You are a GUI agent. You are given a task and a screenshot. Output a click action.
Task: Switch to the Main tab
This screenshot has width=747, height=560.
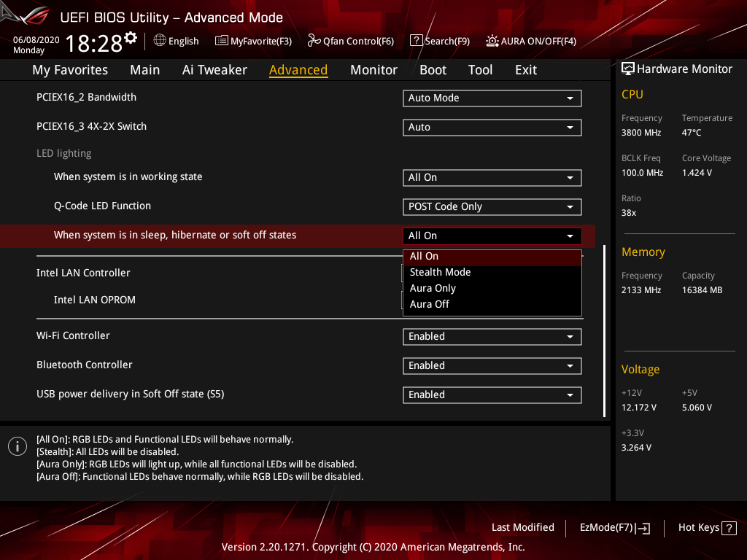145,70
